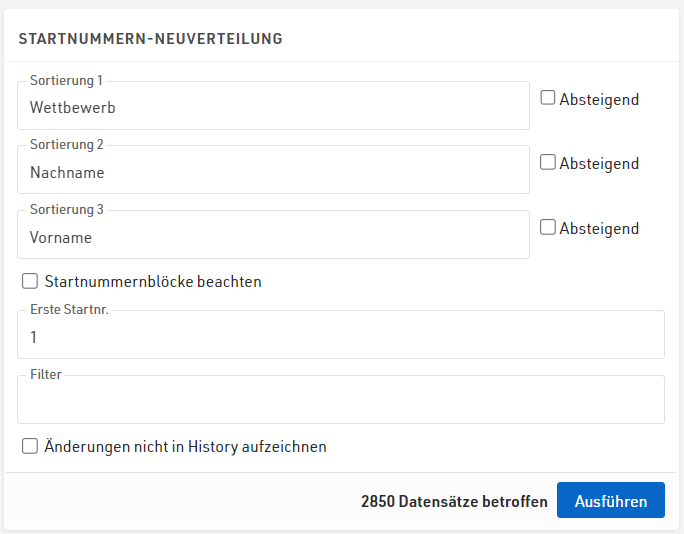Screen dimensions: 684x534
Task: Enable the Änderungen nicht in History aufzeichnen checkbox
Action: 30,446
